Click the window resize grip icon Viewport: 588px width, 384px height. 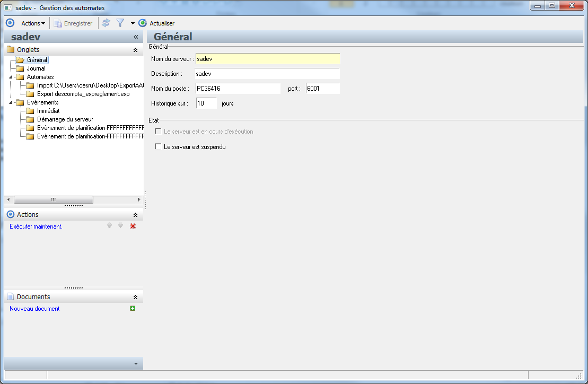pos(579,376)
